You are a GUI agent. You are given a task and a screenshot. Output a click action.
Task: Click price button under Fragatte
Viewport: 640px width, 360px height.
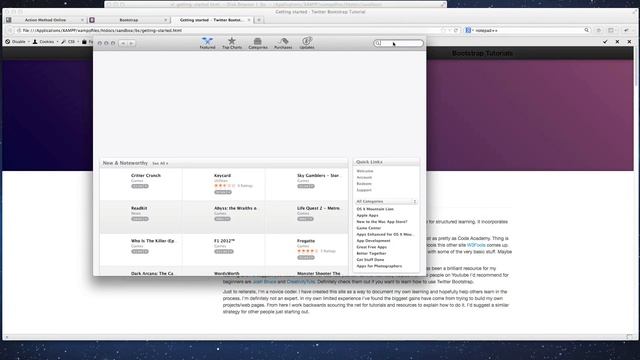306,258
